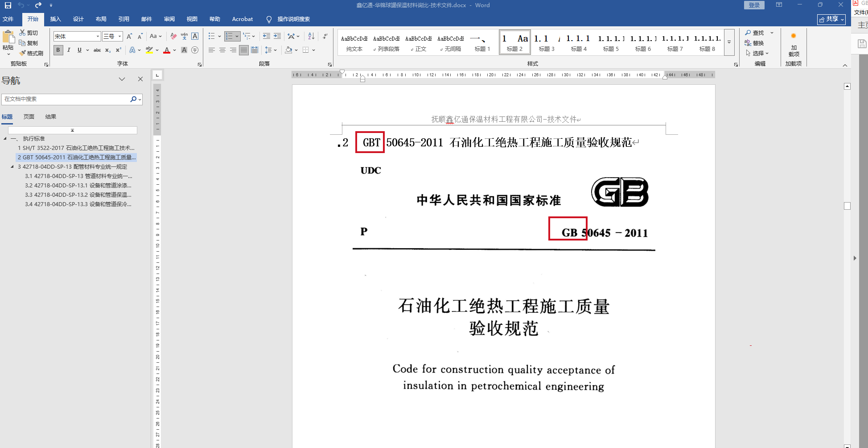Activate the Format Painter (格式刷)

point(31,53)
